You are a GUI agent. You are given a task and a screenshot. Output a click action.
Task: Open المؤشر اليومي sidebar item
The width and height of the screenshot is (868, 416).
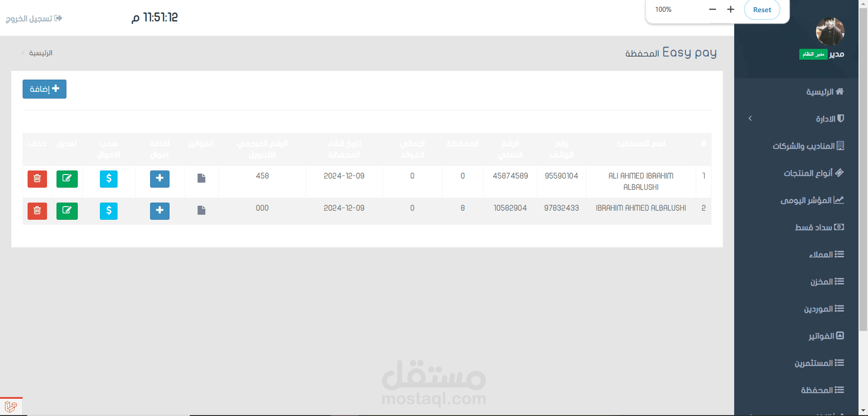[x=812, y=200]
